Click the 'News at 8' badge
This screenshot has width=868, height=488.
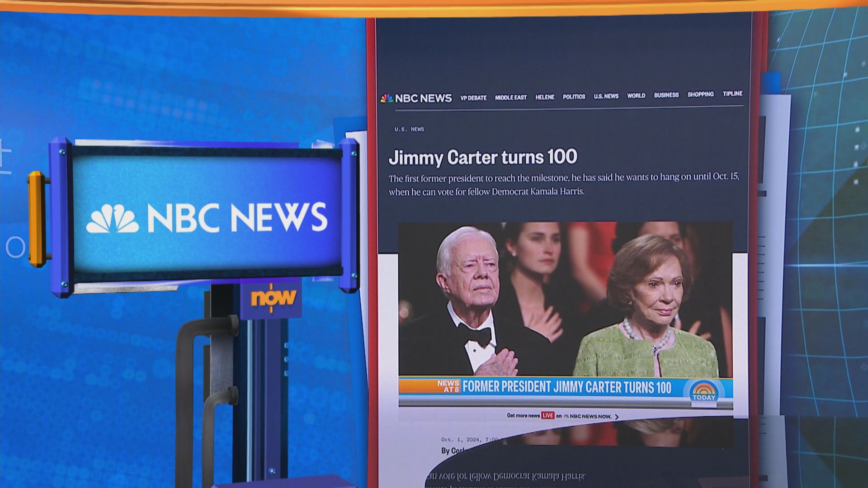448,386
